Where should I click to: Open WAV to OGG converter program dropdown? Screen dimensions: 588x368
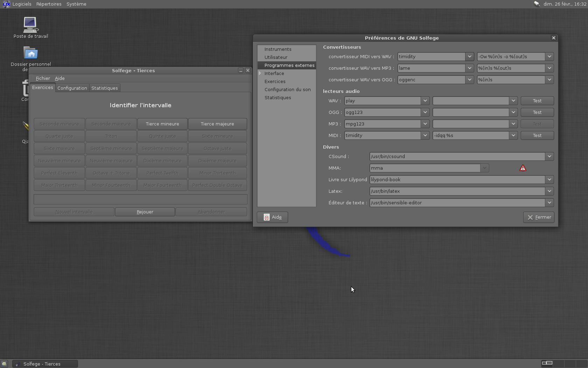click(469, 80)
